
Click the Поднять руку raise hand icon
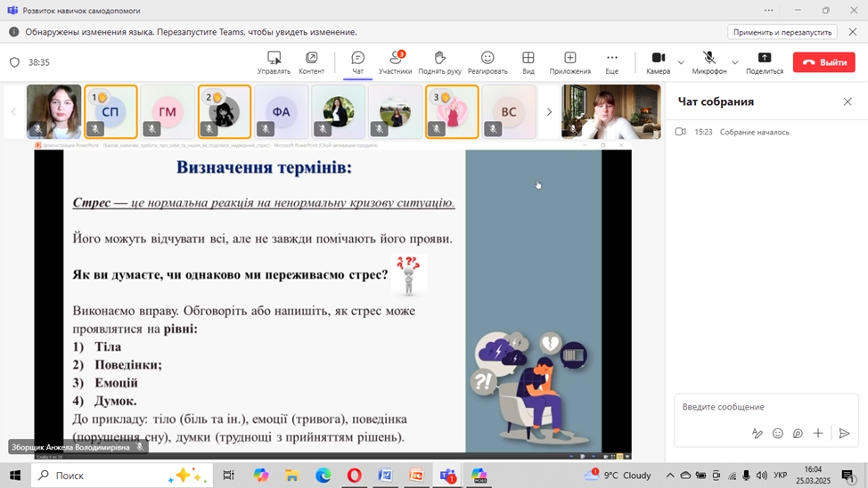point(439,59)
